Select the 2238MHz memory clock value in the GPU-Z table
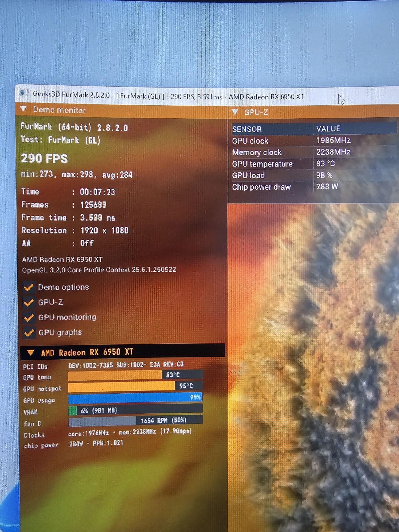This screenshot has height=532, width=399. pyautogui.click(x=333, y=152)
